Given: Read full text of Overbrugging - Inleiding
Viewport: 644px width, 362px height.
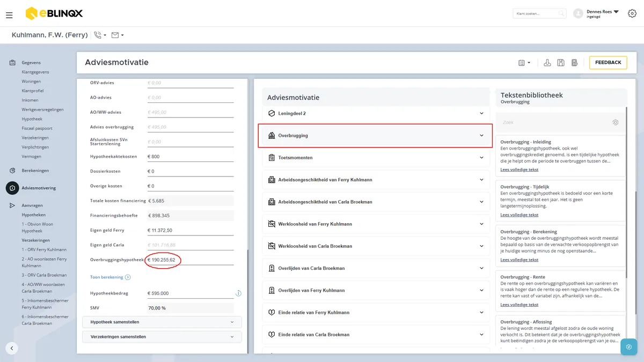Looking at the screenshot, I should coord(519,169).
